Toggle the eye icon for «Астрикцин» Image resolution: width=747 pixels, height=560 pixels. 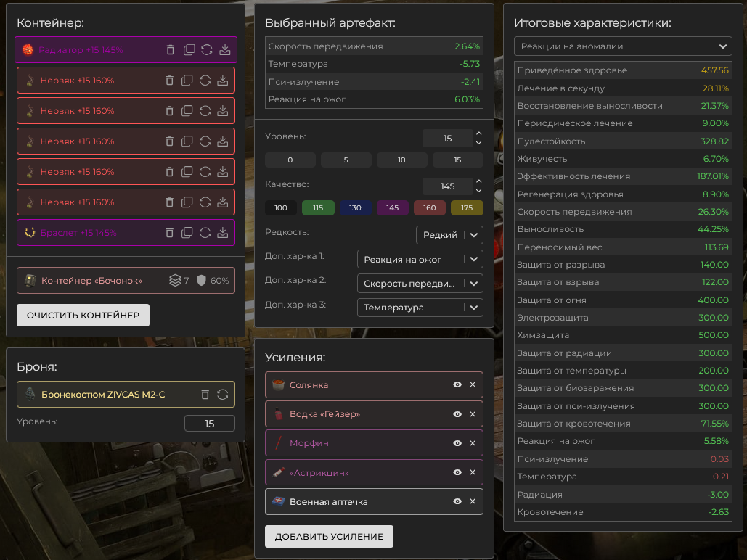tap(457, 472)
